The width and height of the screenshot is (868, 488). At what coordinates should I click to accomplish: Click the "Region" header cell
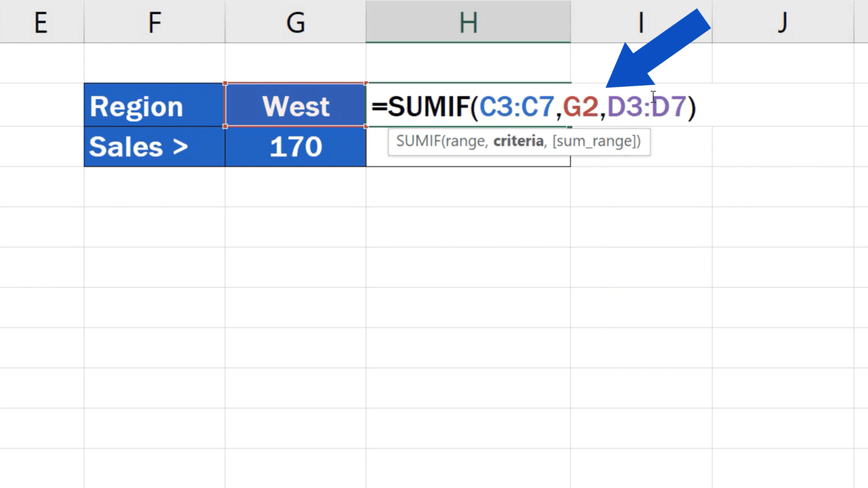pyautogui.click(x=153, y=105)
